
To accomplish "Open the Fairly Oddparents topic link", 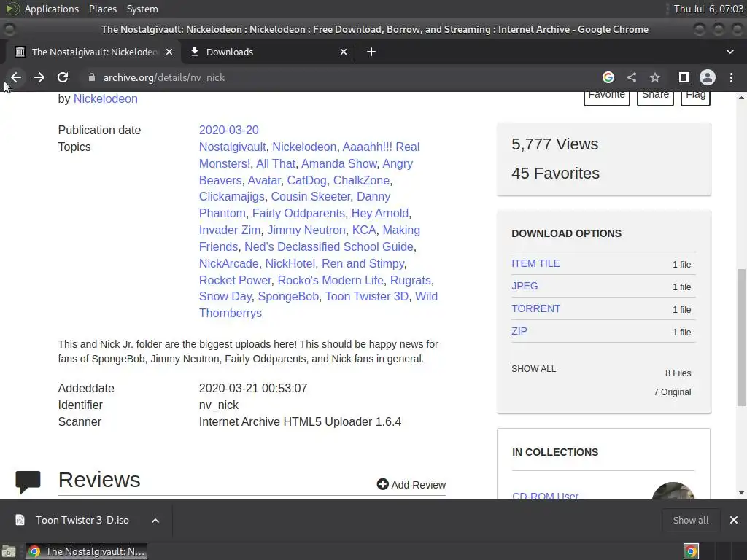I will 298,213.
